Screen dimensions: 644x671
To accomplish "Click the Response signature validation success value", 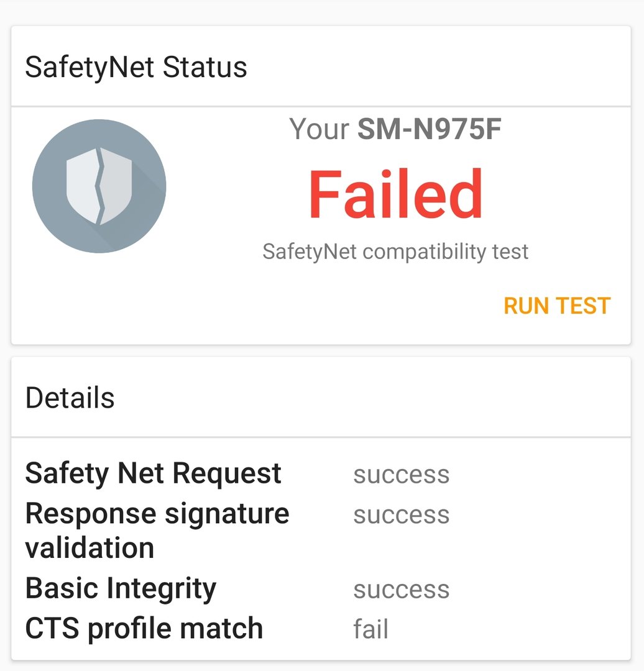I will pyautogui.click(x=401, y=515).
